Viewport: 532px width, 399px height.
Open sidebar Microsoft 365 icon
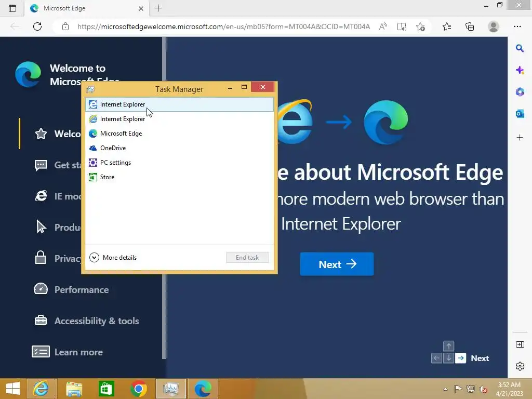coord(520,92)
